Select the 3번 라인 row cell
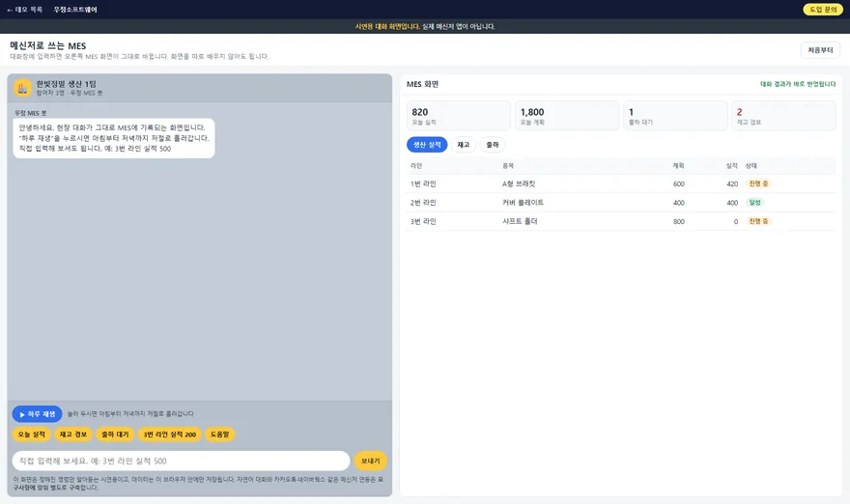 point(423,222)
